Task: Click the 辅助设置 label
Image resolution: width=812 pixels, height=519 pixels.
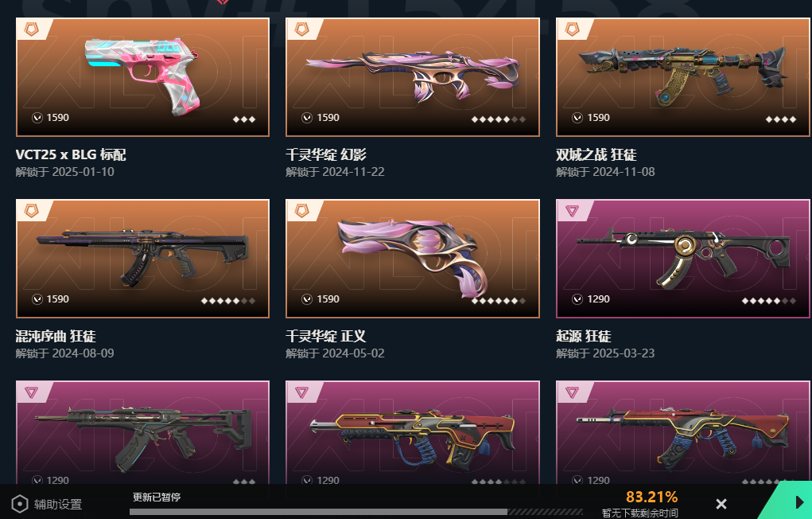Action: point(58,504)
